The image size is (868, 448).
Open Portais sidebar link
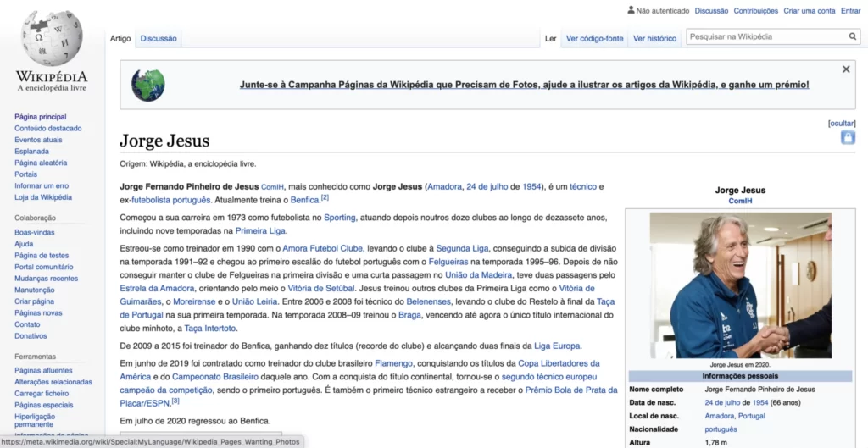[x=26, y=174]
